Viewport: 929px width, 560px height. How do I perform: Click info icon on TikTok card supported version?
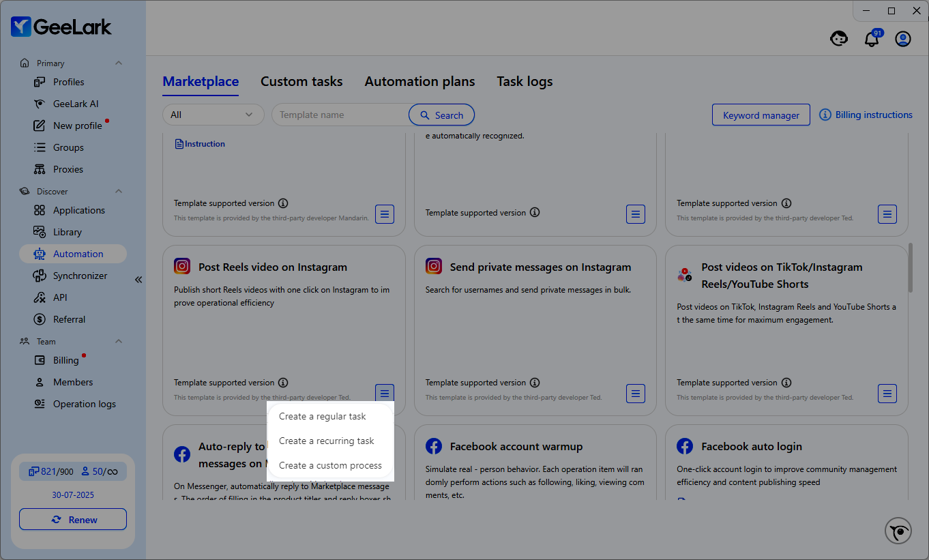pos(786,383)
